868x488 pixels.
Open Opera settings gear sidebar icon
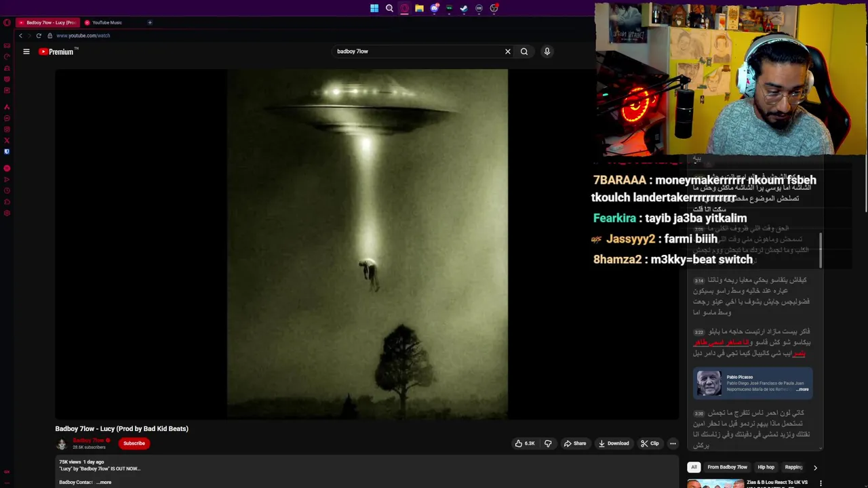(x=7, y=213)
